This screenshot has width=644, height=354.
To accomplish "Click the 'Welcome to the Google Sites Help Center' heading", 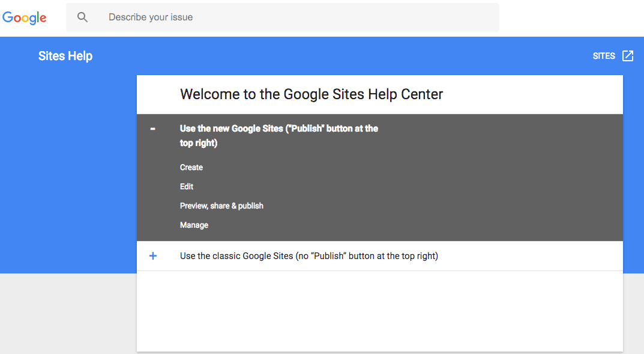I will click(x=311, y=94).
